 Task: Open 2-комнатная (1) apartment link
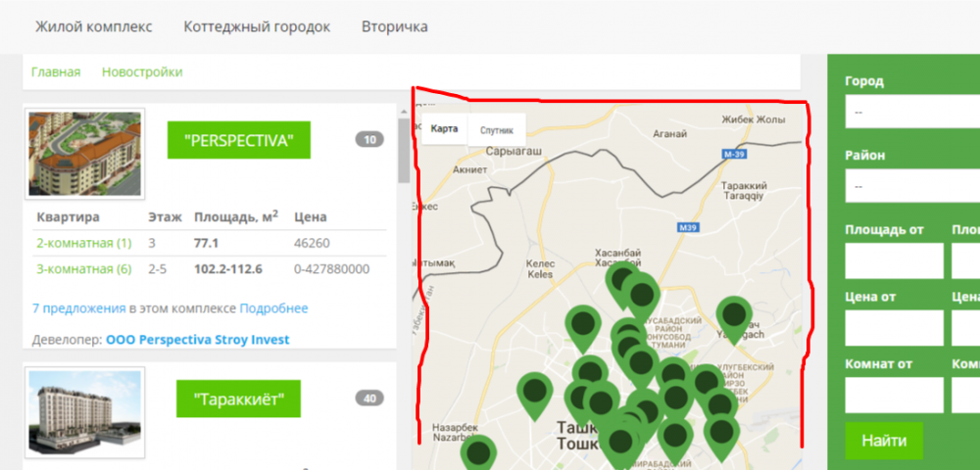tap(82, 243)
